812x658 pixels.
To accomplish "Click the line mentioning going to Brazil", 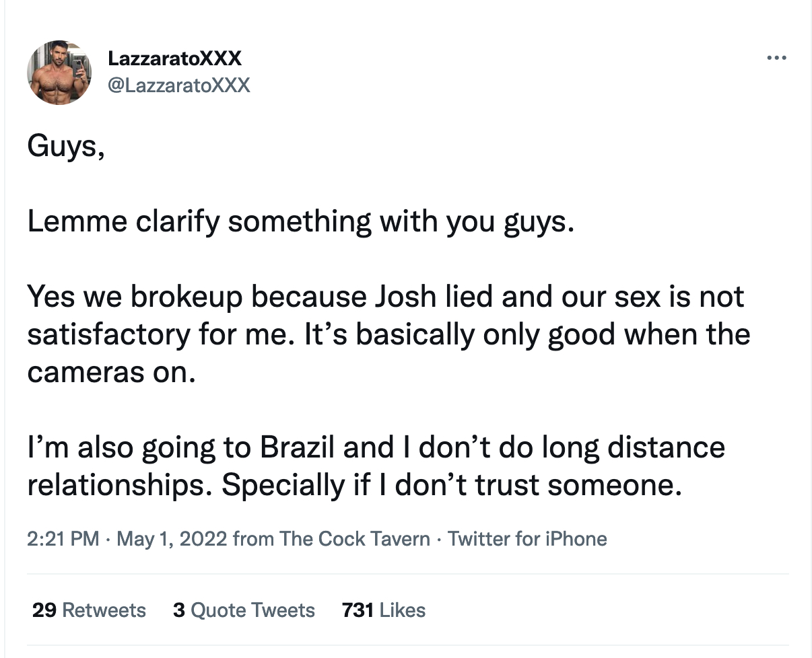I will 376,446.
